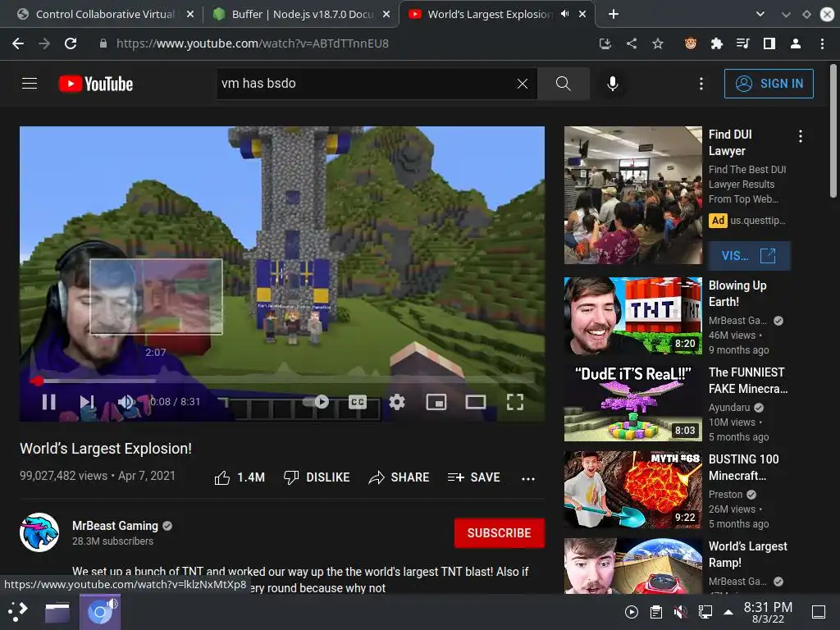The width and height of the screenshot is (840, 630).
Task: Mute tab via speaker icon on tab
Action: point(564,15)
